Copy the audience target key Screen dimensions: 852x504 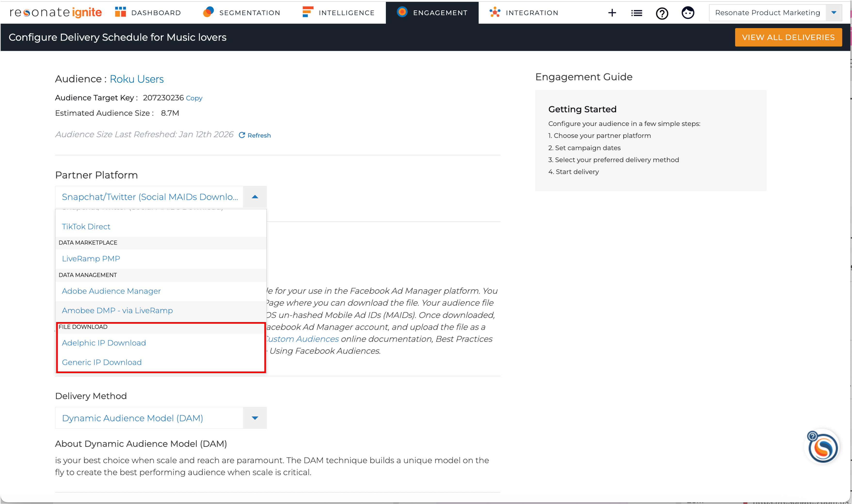(x=194, y=98)
